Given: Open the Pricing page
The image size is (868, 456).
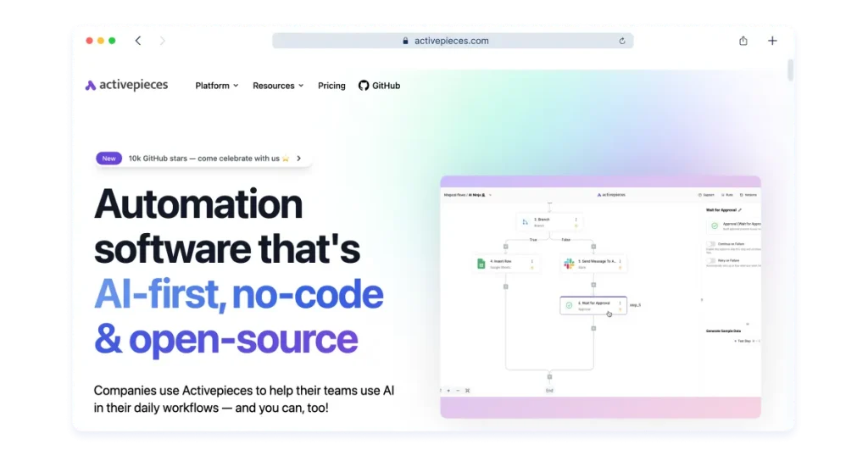Looking at the screenshot, I should [331, 86].
